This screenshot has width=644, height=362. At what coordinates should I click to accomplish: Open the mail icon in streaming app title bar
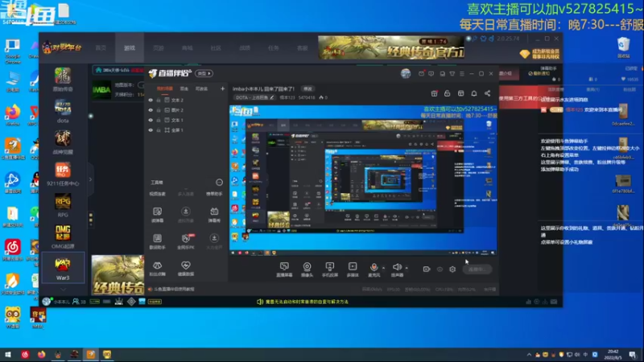click(x=421, y=73)
